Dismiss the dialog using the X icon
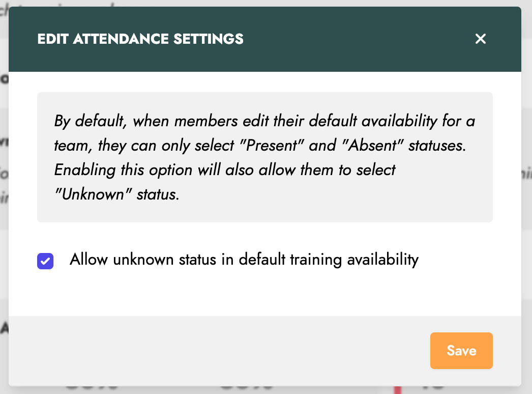Viewport: 532px width, 394px height. [x=480, y=39]
